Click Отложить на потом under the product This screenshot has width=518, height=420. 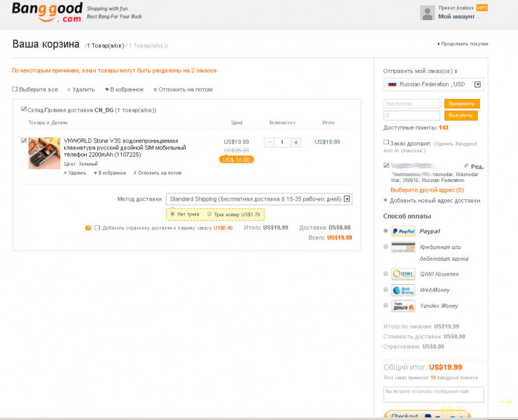157,173
